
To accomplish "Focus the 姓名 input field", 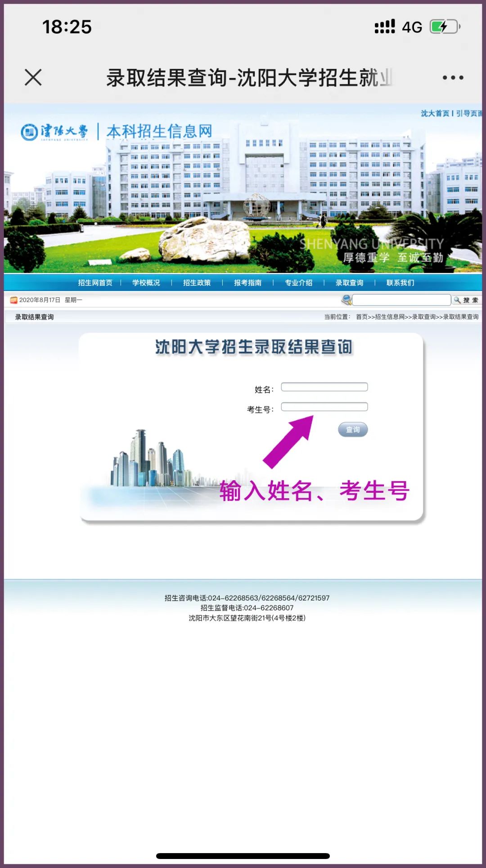I will click(324, 387).
